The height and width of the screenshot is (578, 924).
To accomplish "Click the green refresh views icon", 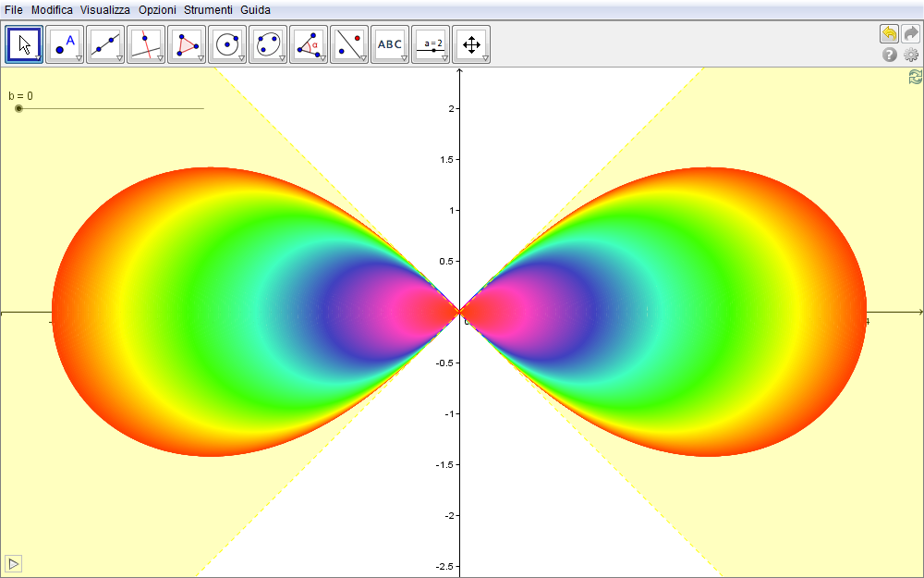I will coord(915,78).
